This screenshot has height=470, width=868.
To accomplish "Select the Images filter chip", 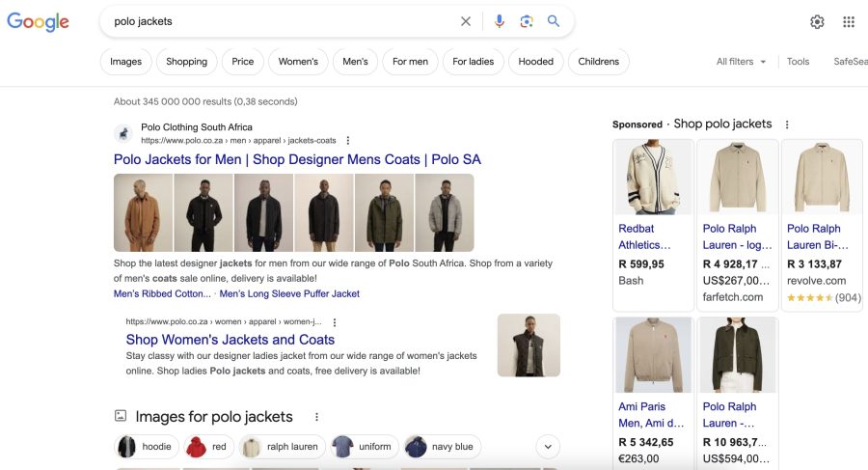I will point(125,62).
